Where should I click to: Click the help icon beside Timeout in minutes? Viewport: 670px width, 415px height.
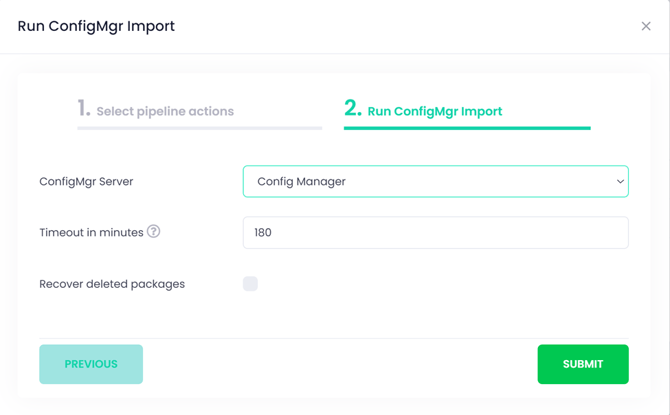click(153, 231)
